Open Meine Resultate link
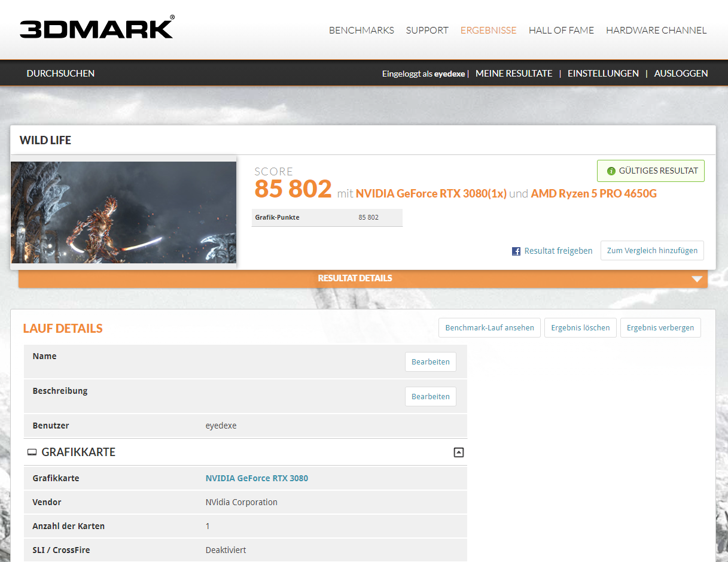This screenshot has height=562, width=728. 514,74
